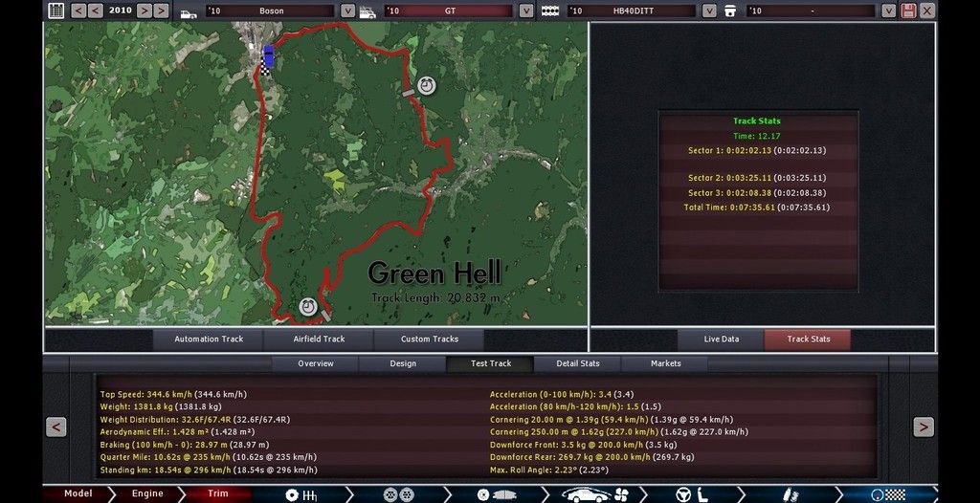This screenshot has height=503, width=980.
Task: Open the drivetrain and gearbox step icon
Action: [301, 495]
